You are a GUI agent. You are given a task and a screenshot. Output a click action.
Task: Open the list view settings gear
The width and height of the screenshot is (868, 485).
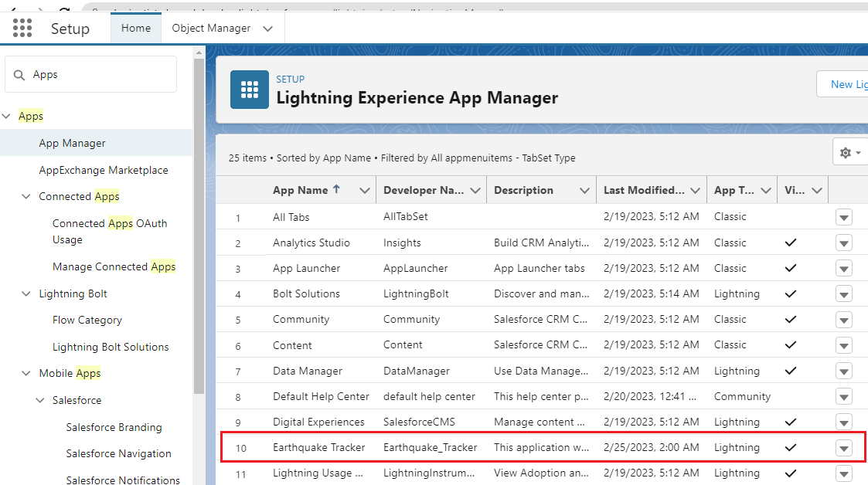849,152
